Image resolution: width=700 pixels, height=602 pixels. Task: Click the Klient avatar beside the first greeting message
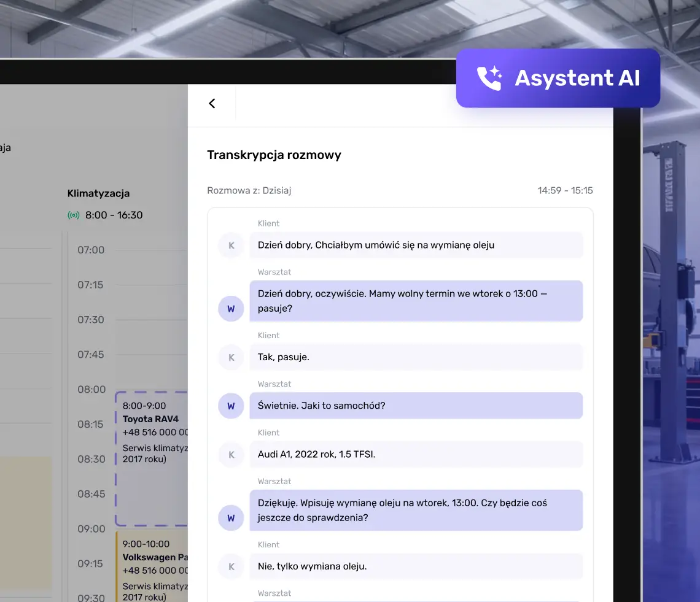231,245
